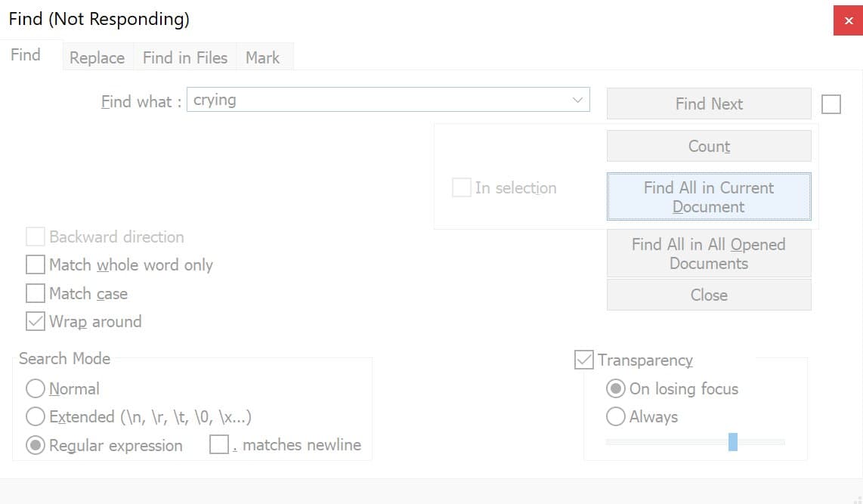The height and width of the screenshot is (504, 863).
Task: Close the Find dialog with red X
Action: pos(848,20)
